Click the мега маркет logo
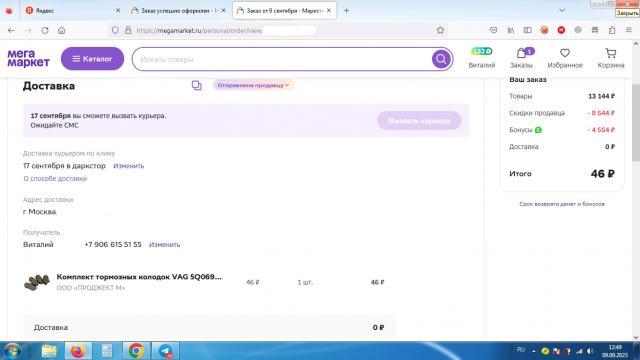 (28, 58)
